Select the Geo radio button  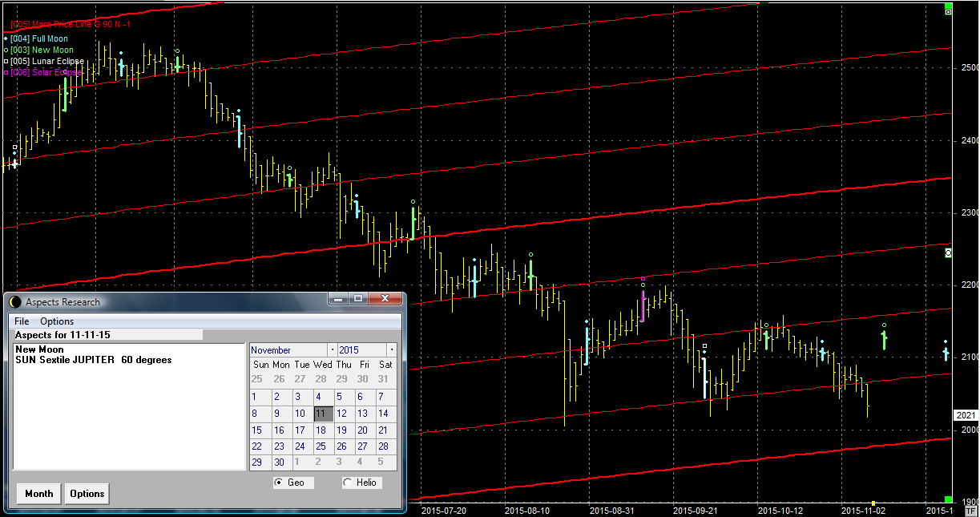(279, 483)
